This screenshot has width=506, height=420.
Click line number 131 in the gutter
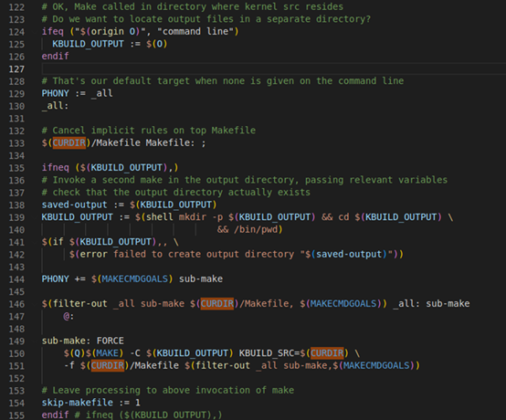(x=16, y=119)
